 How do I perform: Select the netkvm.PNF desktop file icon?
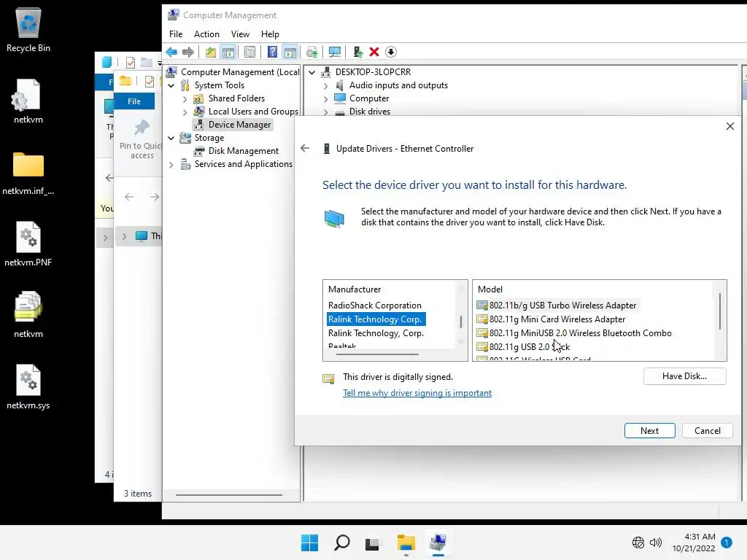28,244
